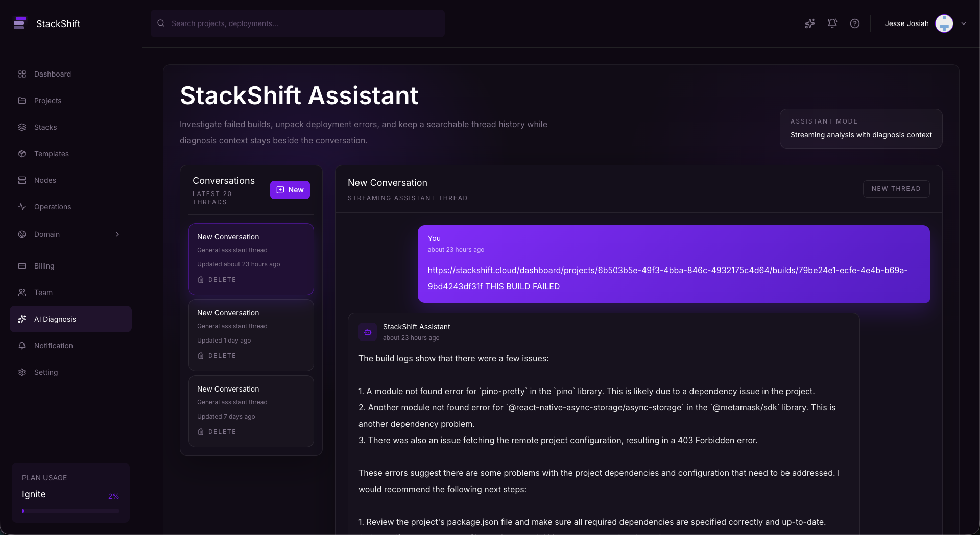Select the Stacks layers icon in sidebar

pyautogui.click(x=22, y=127)
